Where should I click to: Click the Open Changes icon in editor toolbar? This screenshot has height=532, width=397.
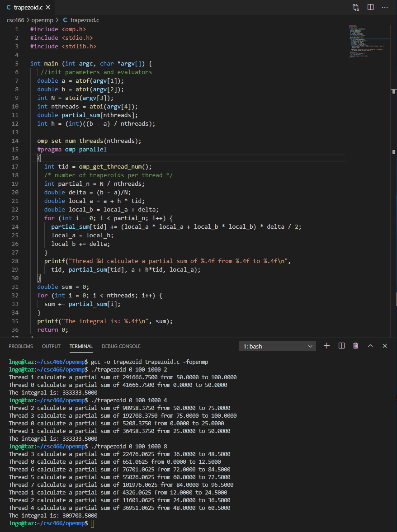[x=356, y=7]
